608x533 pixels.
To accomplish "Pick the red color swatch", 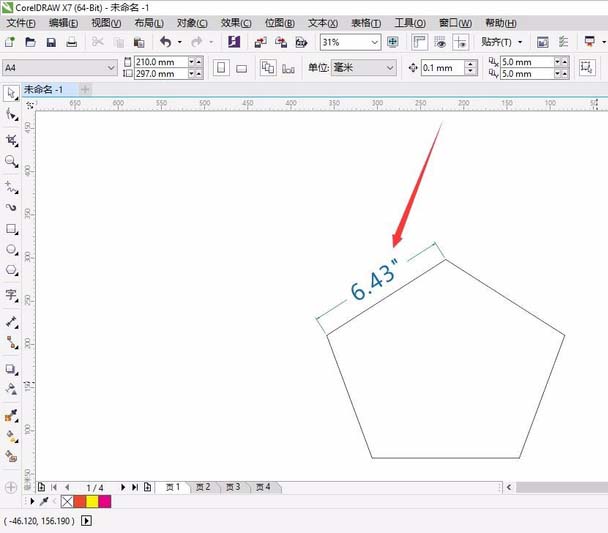I will (79, 502).
